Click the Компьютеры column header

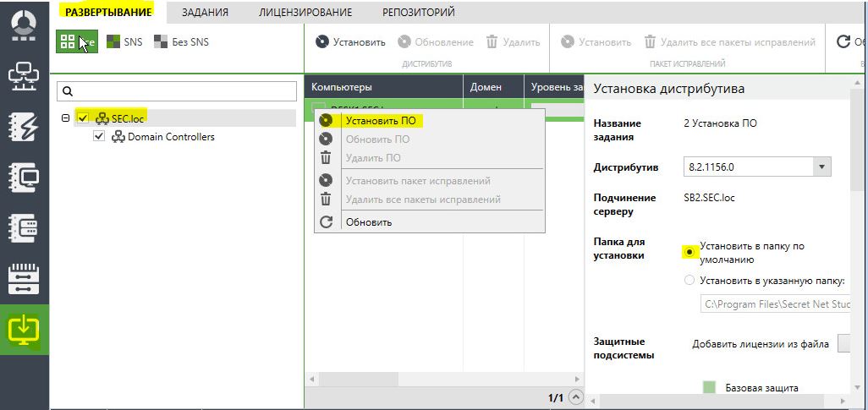pyautogui.click(x=383, y=87)
